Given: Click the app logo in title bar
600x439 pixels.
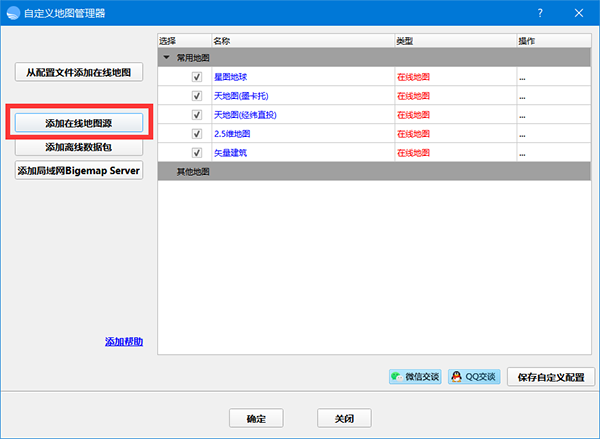Looking at the screenshot, I should (11, 13).
